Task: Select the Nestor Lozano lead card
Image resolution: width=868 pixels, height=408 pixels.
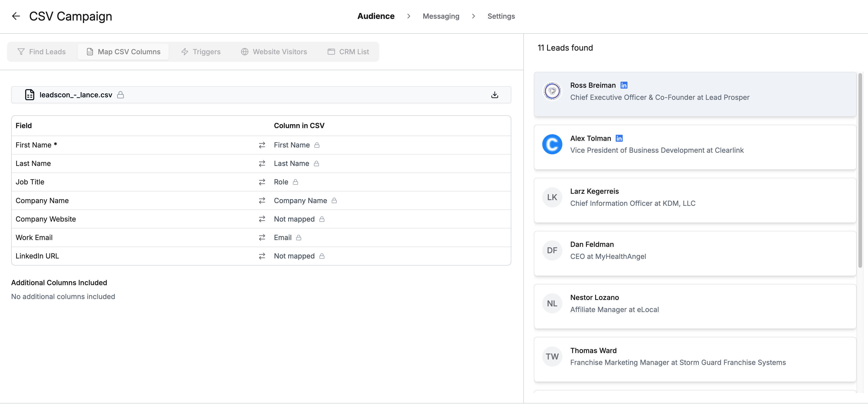Action: [x=695, y=307]
